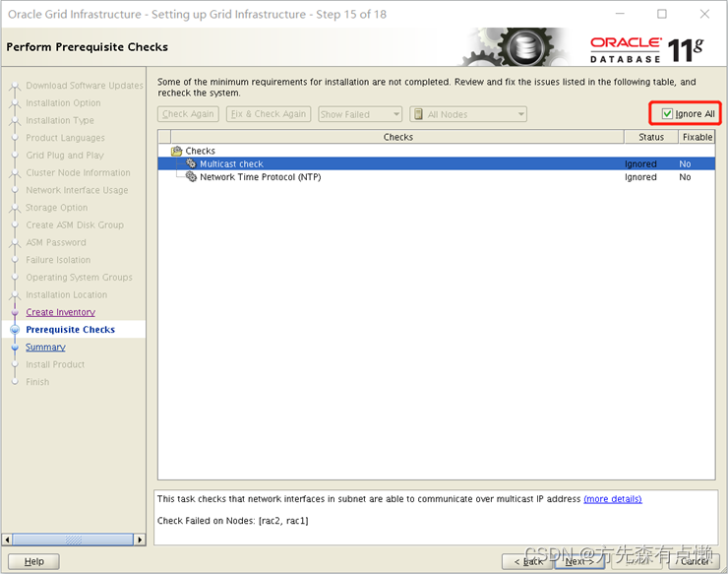Click Ignored status of Network Time Protocol
Viewport: 728px width, 574px height.
640,176
